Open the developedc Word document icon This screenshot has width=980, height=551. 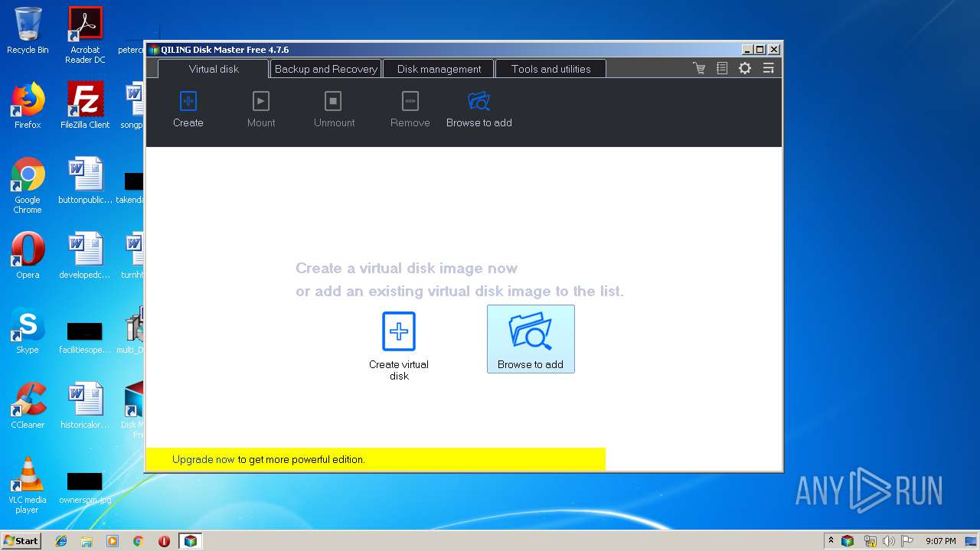(x=85, y=256)
